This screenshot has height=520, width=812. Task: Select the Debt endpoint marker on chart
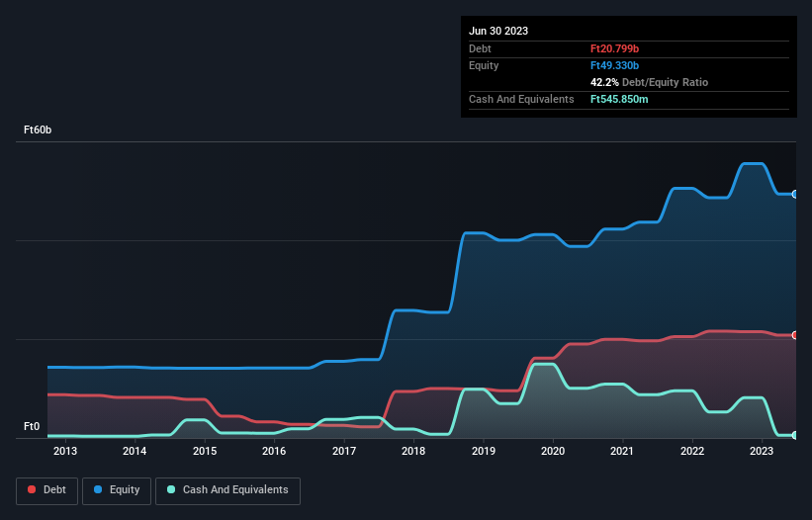pos(795,335)
